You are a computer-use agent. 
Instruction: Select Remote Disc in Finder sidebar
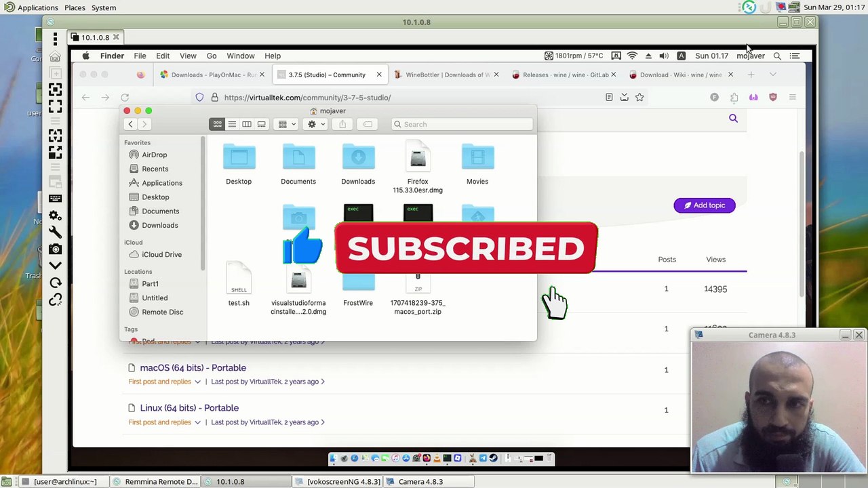(x=156, y=312)
